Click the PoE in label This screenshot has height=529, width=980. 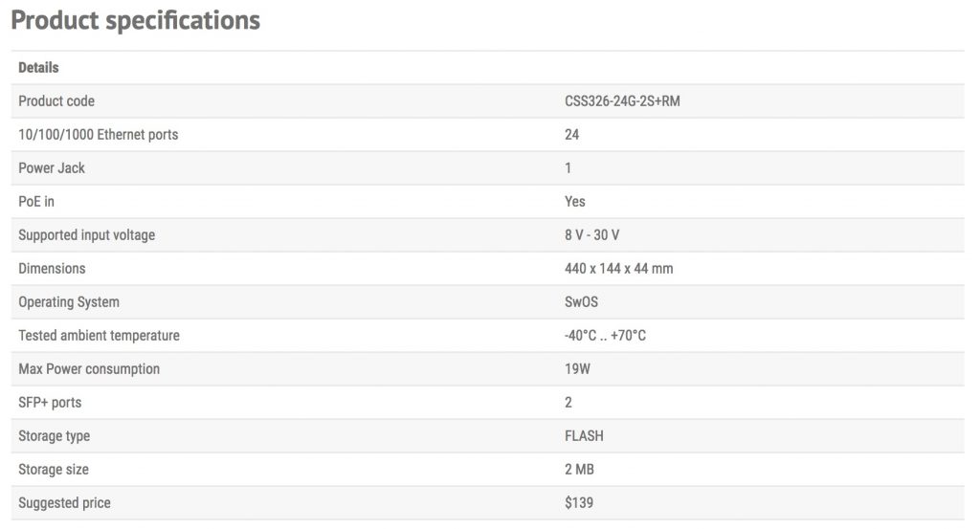pos(36,202)
